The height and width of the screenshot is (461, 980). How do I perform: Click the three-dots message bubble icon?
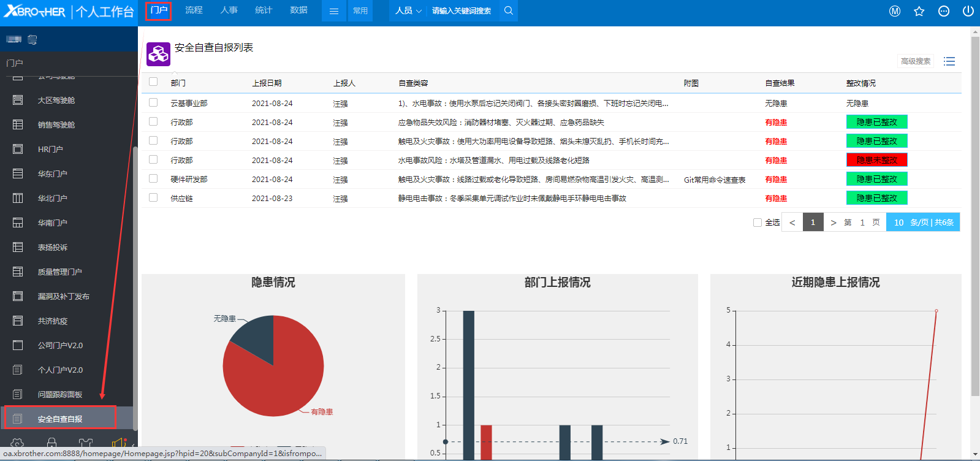pyautogui.click(x=944, y=11)
